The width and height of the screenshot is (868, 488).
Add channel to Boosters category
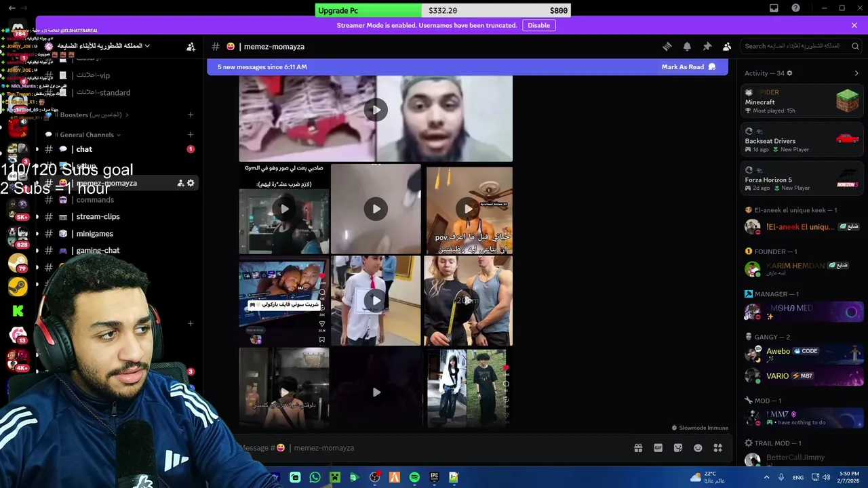tap(191, 115)
